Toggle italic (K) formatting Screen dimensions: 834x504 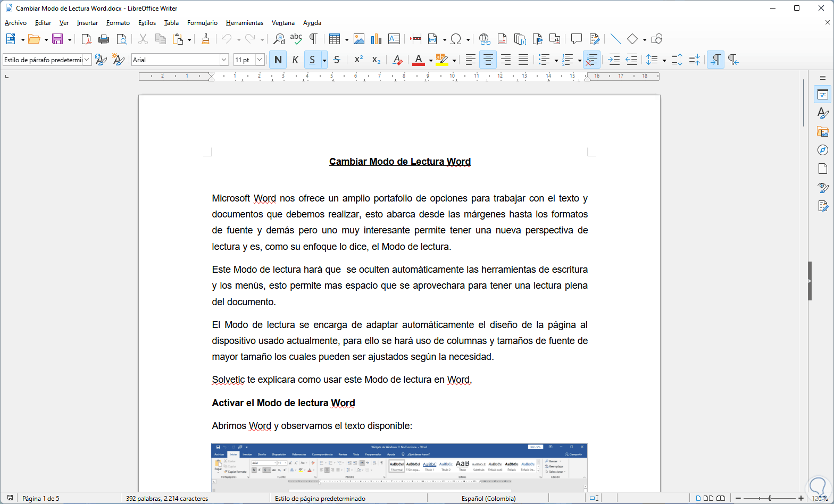click(295, 60)
